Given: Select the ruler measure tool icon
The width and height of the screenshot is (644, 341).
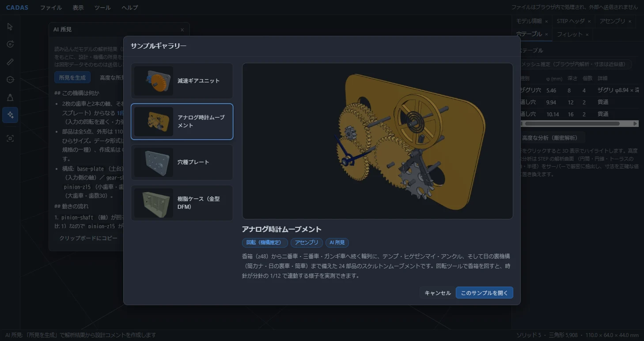Looking at the screenshot, I should (10, 61).
